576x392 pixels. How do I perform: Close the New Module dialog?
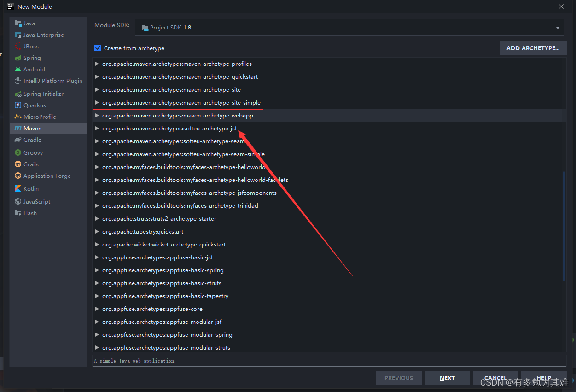pos(561,6)
